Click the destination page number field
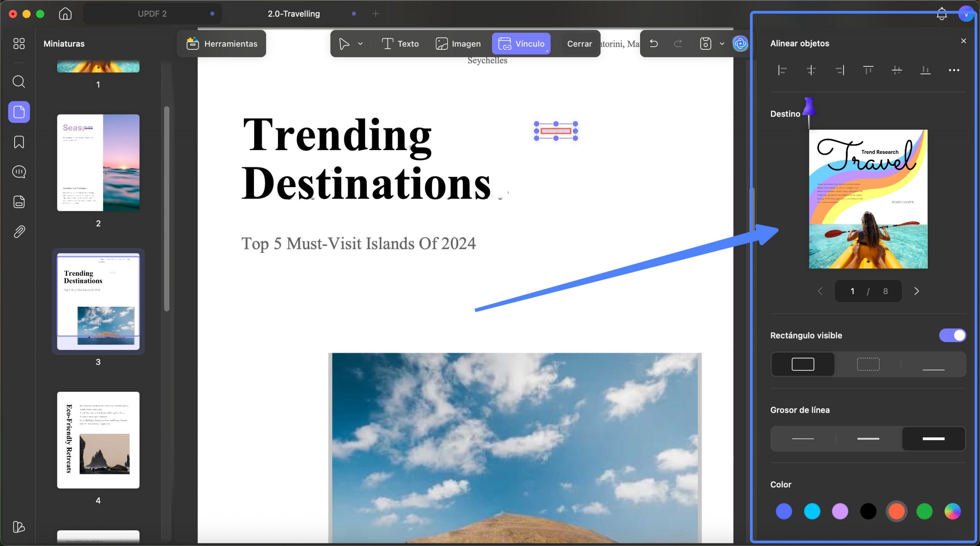Screen dimensions: 980x546 868,291
